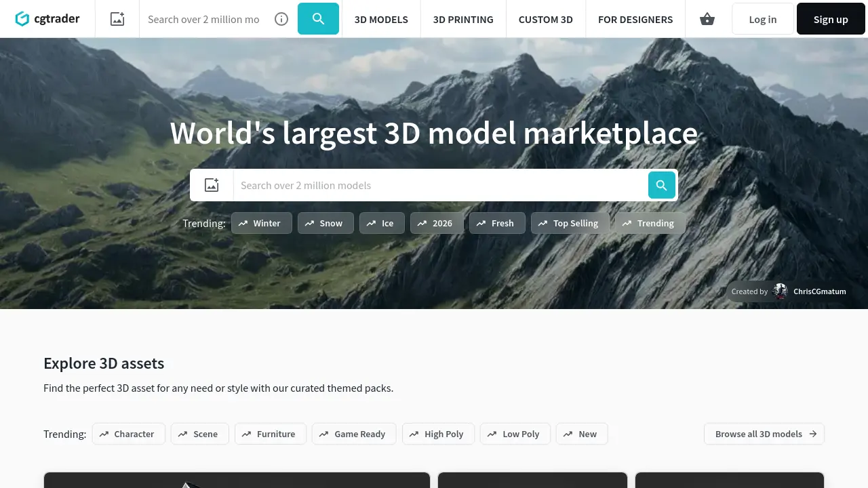Viewport: 868px width, 488px height.
Task: Click the cgtrader logo in header
Action: click(47, 19)
